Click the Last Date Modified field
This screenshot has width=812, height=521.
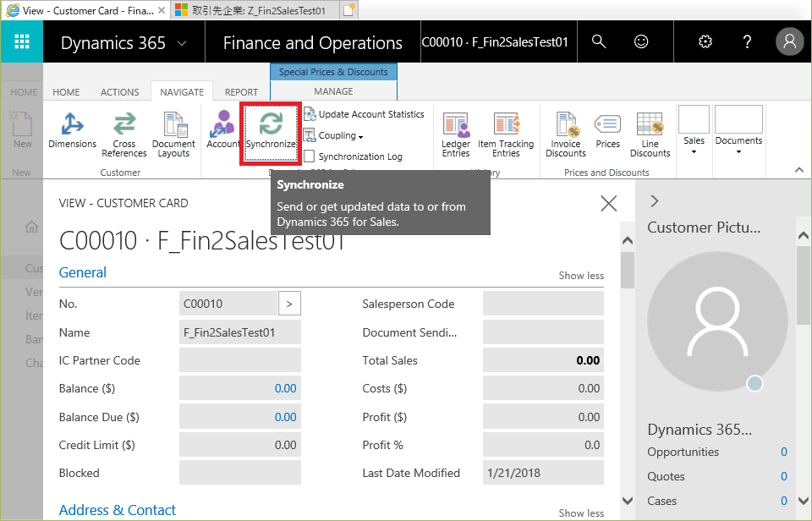click(x=543, y=473)
